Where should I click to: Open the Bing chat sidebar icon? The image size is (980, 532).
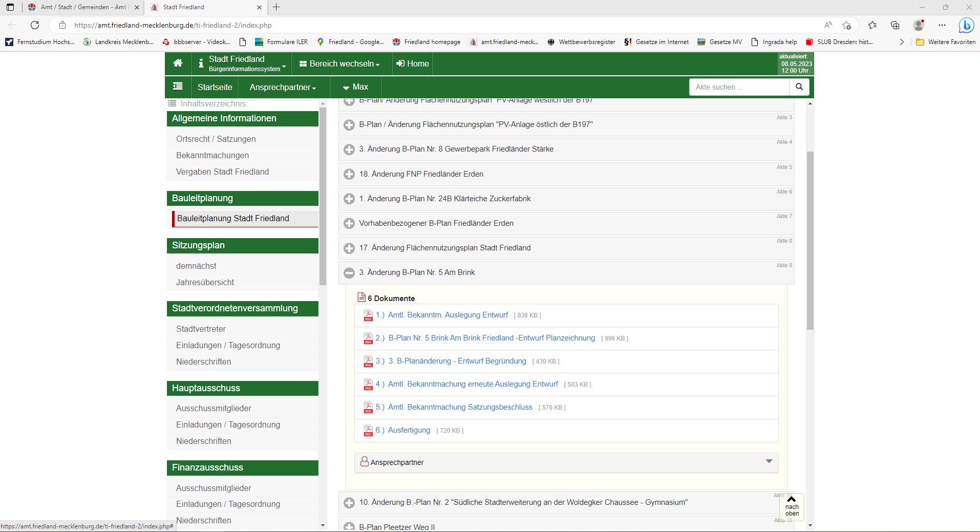tap(966, 25)
